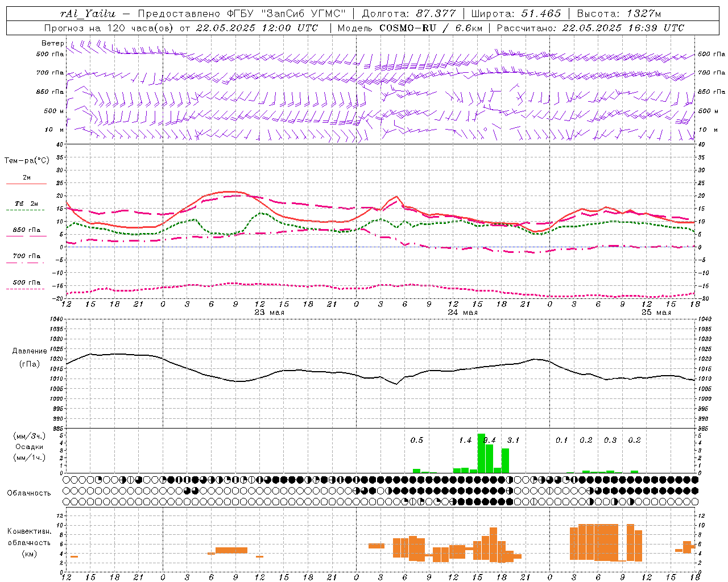Click the Конвективн. label
728x582 pixels.
point(30,531)
